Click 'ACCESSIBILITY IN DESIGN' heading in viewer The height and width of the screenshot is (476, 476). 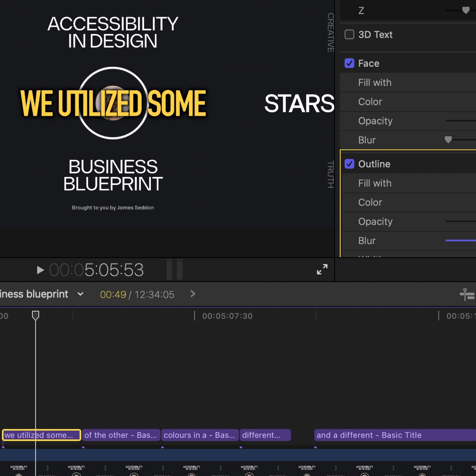pyautogui.click(x=113, y=32)
